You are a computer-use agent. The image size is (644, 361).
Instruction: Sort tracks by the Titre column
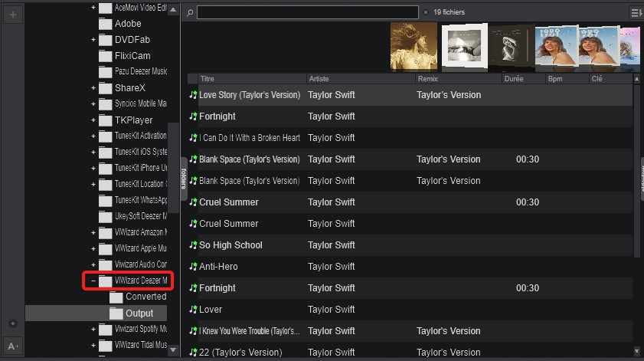[x=252, y=78]
